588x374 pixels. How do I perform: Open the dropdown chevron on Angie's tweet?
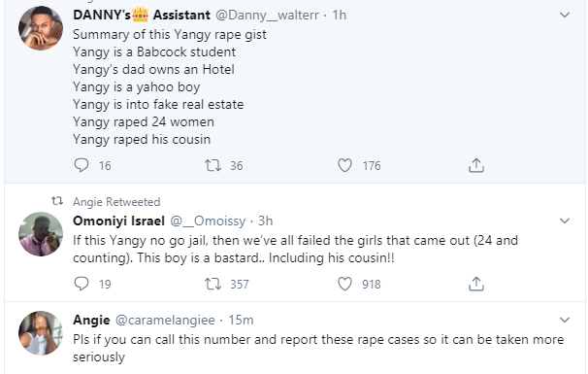(565, 320)
